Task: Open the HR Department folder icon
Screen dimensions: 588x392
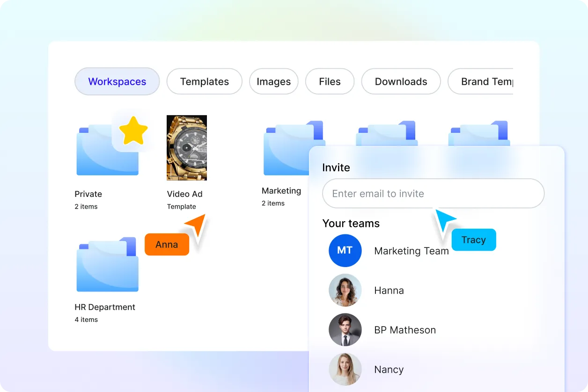Action: [x=108, y=265]
